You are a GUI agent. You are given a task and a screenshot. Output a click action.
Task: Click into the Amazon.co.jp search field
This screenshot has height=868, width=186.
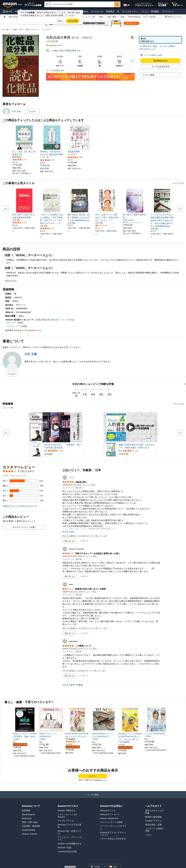(x=83, y=4)
